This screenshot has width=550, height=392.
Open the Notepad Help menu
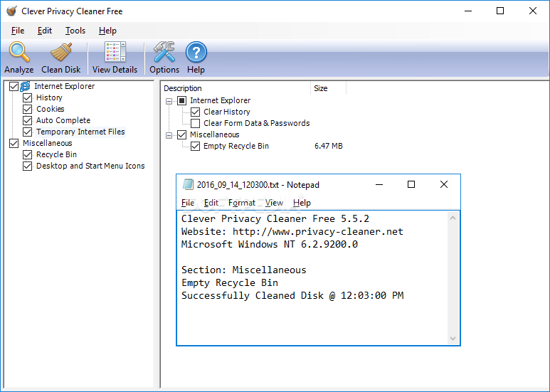pos(302,203)
